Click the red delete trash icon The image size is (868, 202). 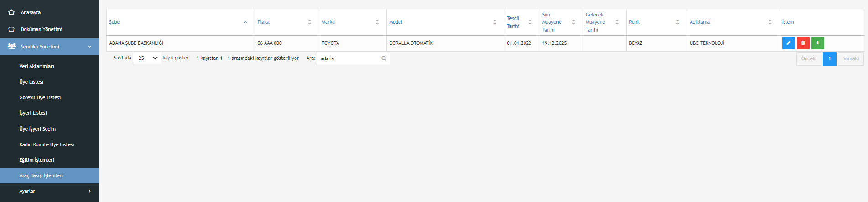(x=803, y=43)
